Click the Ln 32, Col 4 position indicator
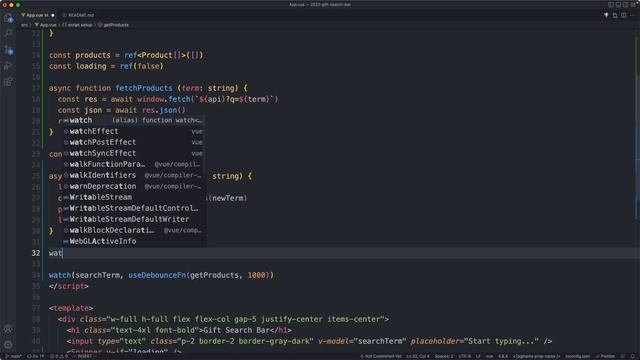This screenshot has width=640, height=360. (417, 356)
